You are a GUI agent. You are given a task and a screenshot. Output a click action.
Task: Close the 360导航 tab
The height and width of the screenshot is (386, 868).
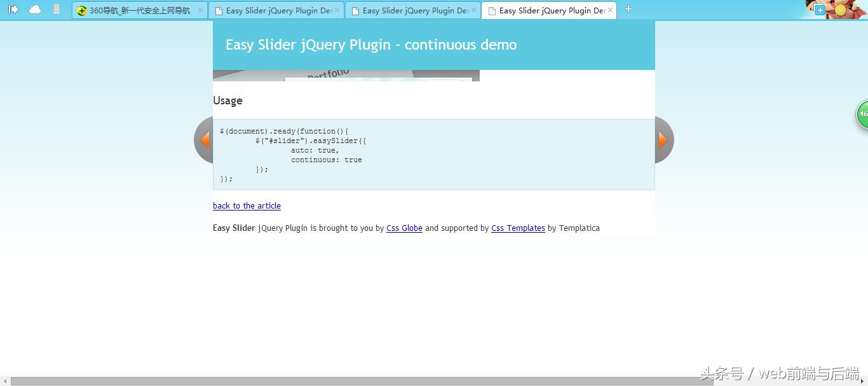click(200, 10)
